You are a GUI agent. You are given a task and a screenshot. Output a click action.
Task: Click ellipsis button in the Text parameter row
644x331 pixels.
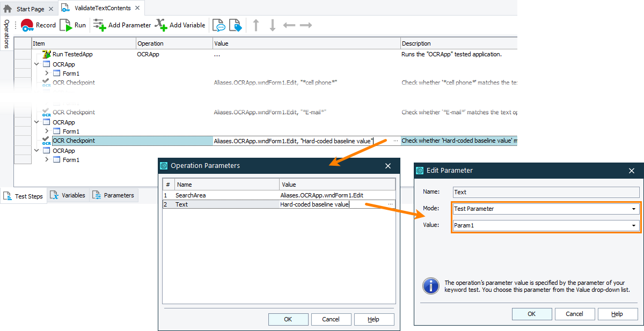pyautogui.click(x=391, y=204)
